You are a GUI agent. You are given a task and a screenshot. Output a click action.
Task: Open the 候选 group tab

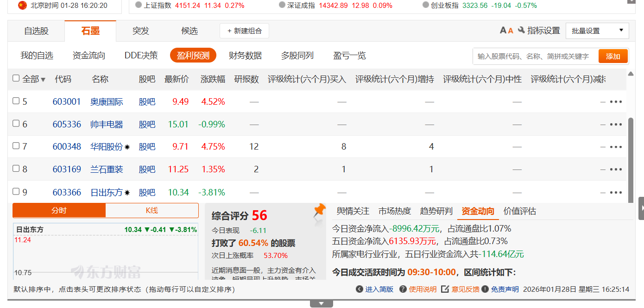tap(189, 31)
